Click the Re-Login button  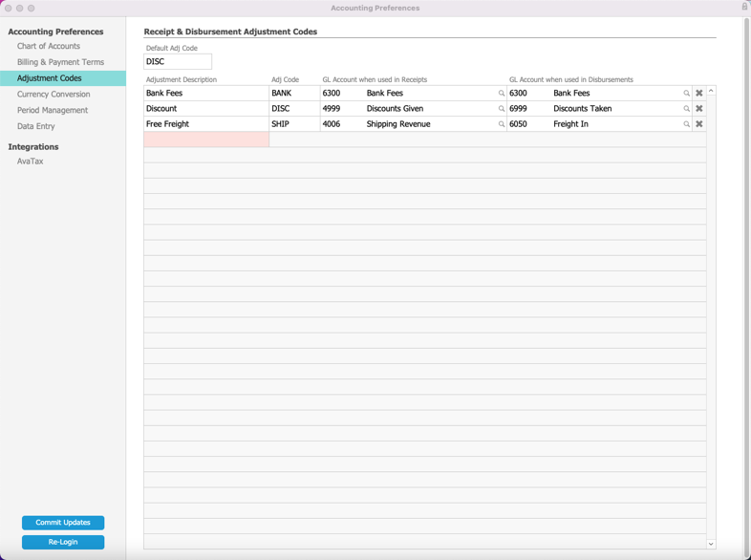click(x=63, y=542)
